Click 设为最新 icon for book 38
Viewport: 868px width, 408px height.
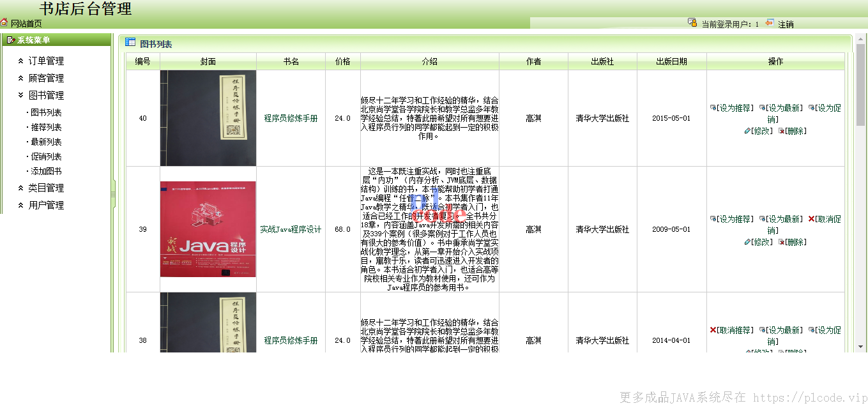[x=762, y=330]
